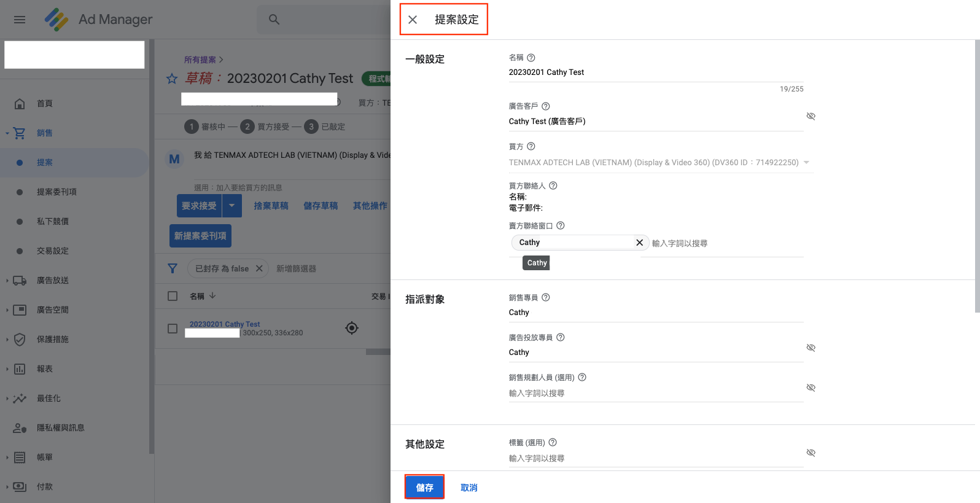Click the 隱私權與訊息 icon
980x503 pixels.
click(x=20, y=427)
